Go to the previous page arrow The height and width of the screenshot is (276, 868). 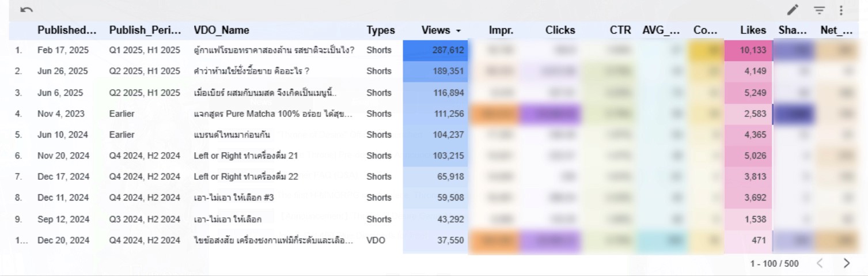pos(820,263)
